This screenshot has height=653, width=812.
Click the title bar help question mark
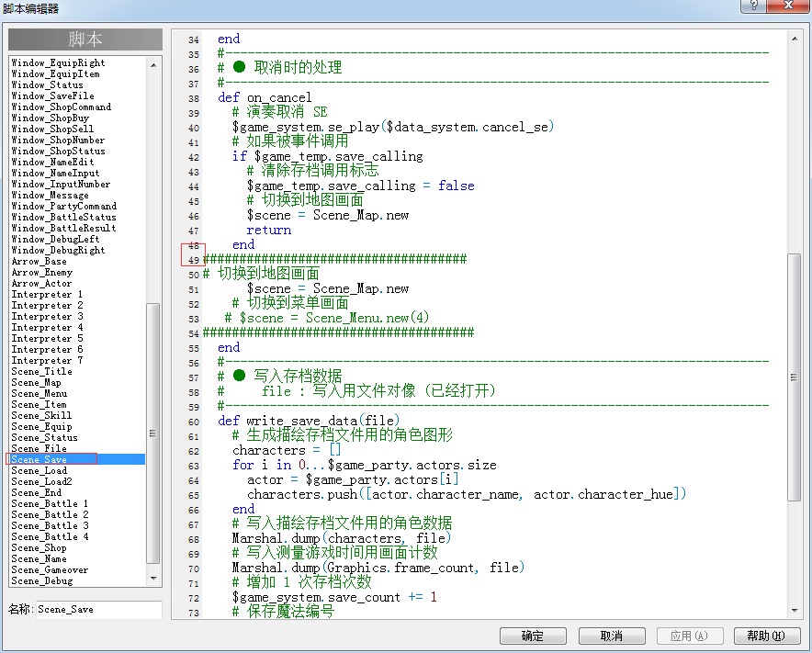tap(753, 6)
